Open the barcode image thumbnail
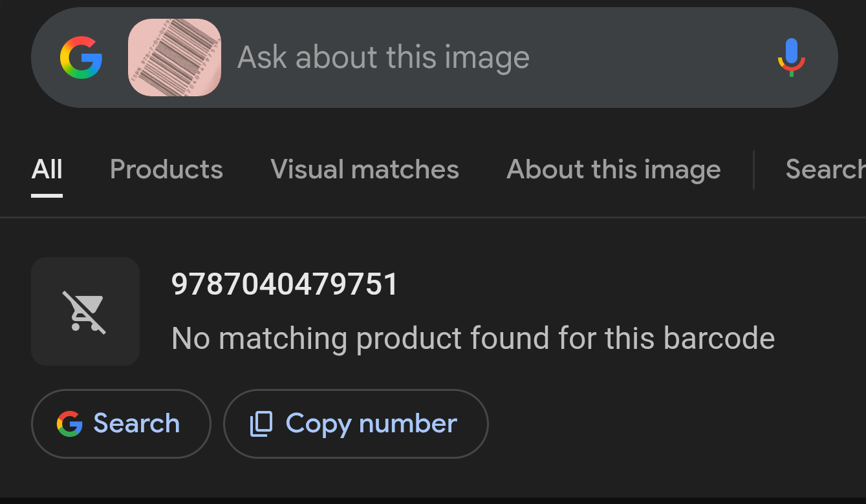 coord(175,58)
